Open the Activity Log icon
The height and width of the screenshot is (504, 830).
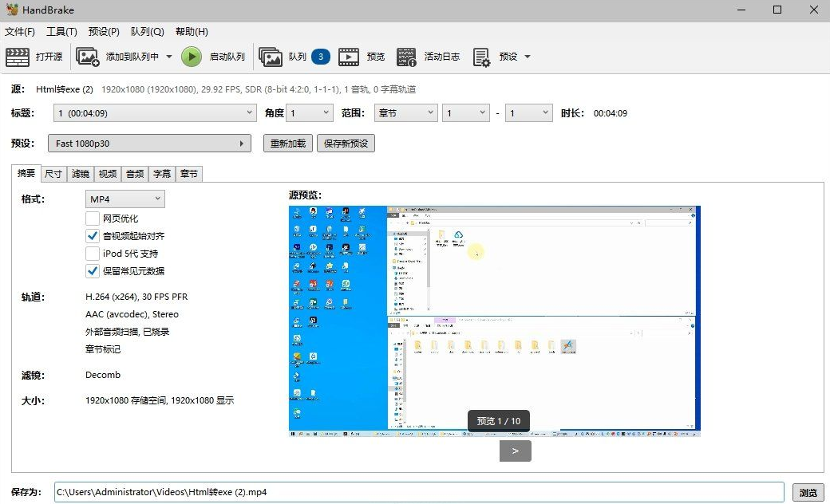[x=407, y=57]
